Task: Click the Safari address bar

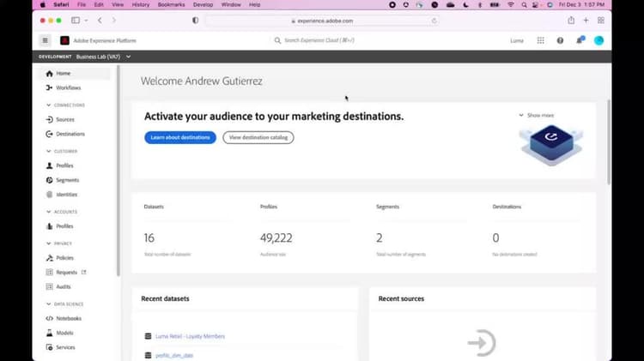Action: pos(322,21)
